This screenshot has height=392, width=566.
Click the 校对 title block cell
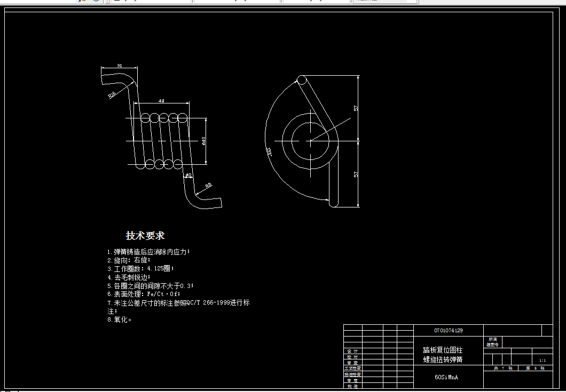tap(352, 357)
